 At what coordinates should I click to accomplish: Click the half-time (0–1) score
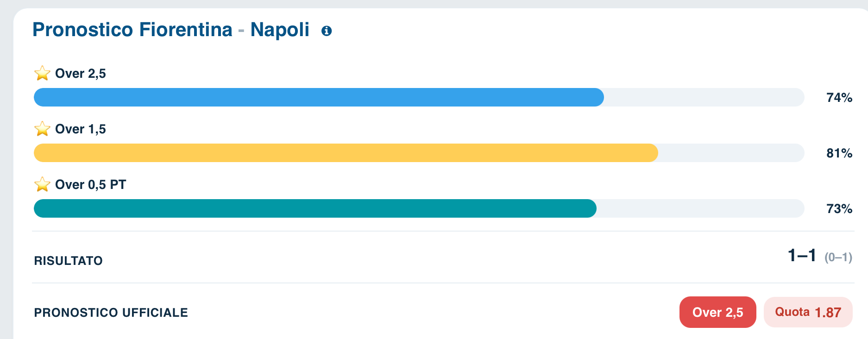click(x=838, y=257)
